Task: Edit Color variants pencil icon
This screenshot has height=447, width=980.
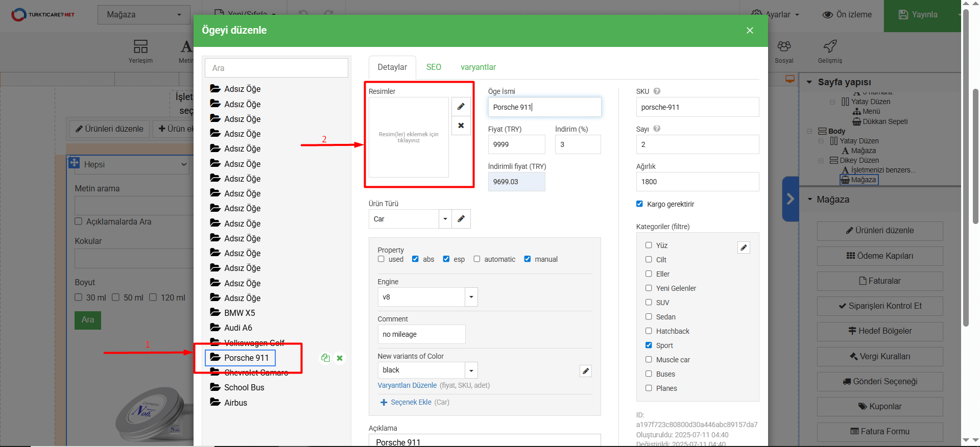Action: coord(586,371)
